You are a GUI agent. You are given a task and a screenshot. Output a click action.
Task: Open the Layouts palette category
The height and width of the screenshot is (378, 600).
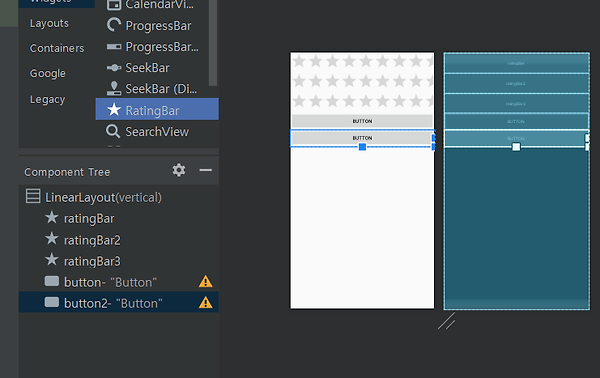49,23
